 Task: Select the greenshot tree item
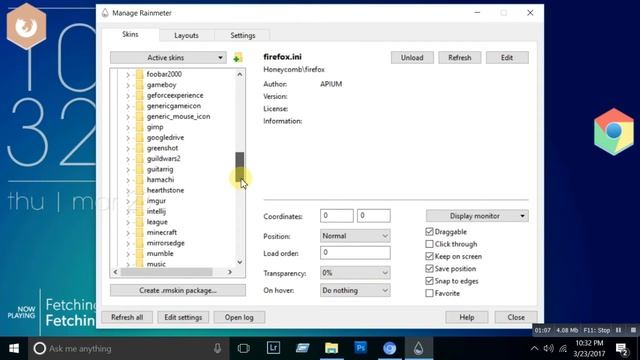162,148
